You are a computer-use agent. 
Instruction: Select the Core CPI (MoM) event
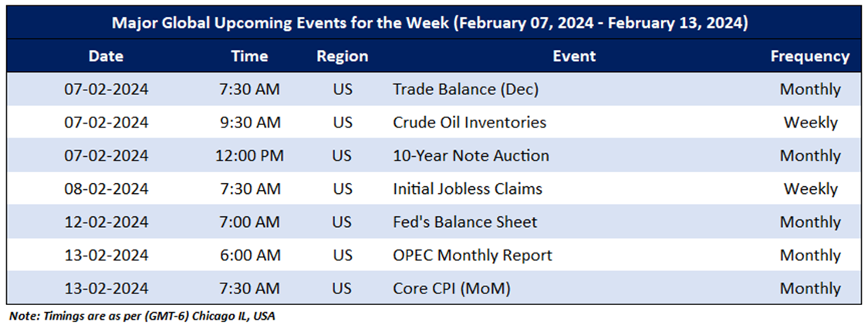(x=451, y=289)
